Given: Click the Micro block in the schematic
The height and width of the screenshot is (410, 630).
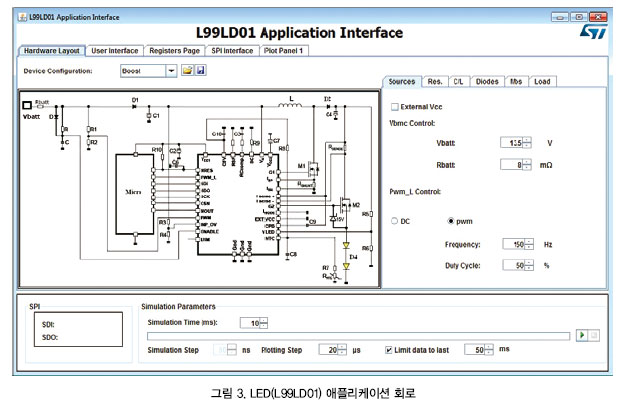Looking at the screenshot, I should 134,193.
